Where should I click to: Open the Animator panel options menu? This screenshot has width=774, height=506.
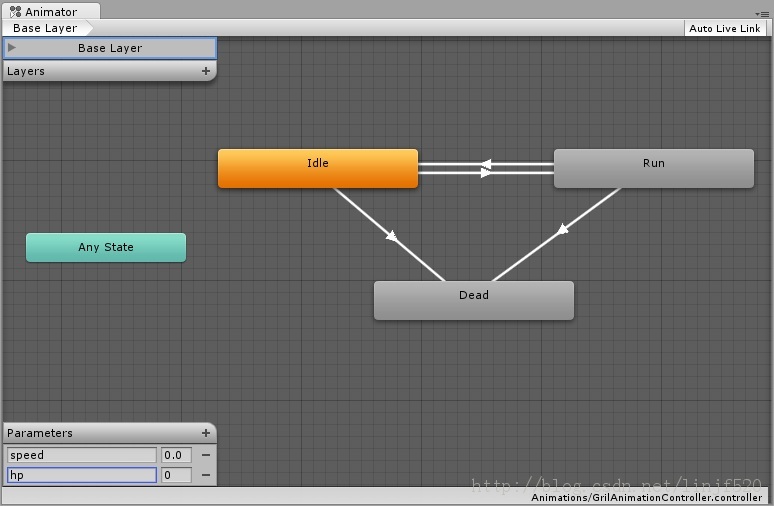(x=764, y=14)
